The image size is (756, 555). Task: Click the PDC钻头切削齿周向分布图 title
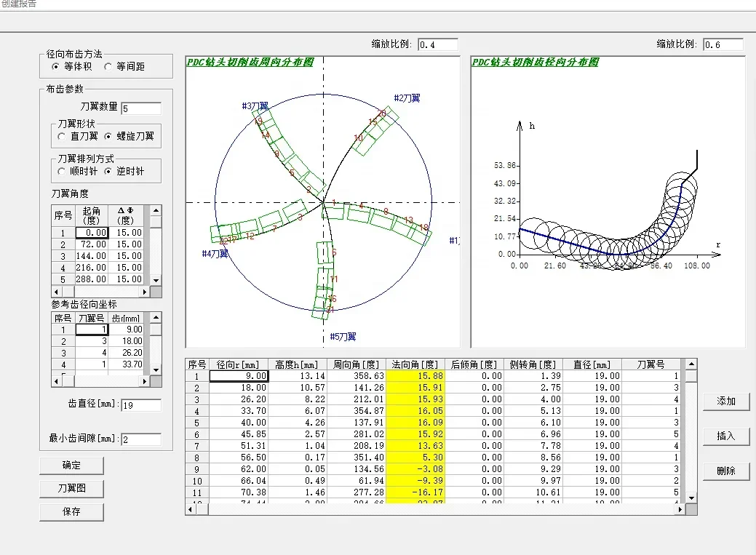tap(250, 63)
